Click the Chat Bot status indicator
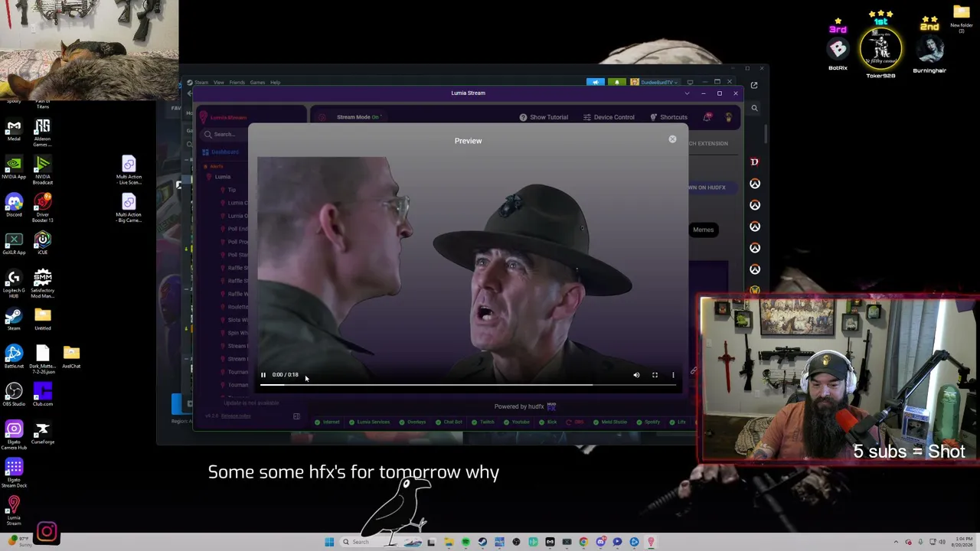The height and width of the screenshot is (551, 980). tap(449, 422)
